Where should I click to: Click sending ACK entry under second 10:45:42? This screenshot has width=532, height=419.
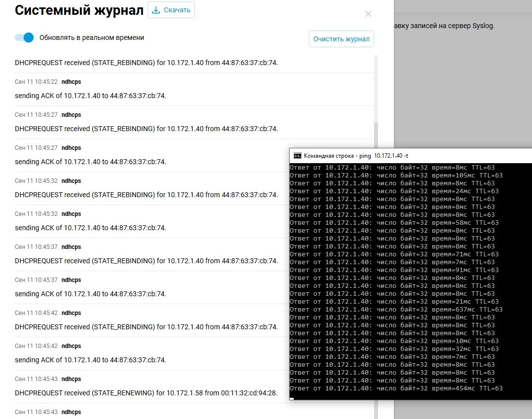(91, 360)
